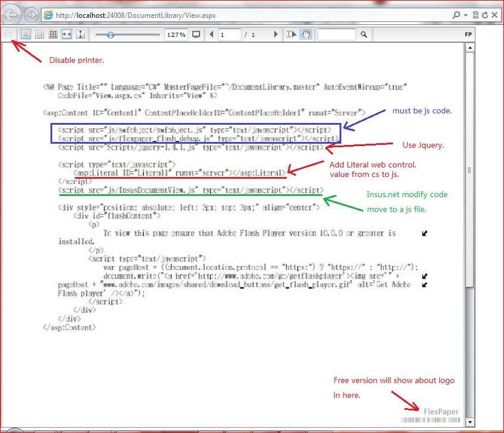The width and height of the screenshot is (504, 433).
Task: Click the text "</asp:Content>"
Action: tap(69, 327)
